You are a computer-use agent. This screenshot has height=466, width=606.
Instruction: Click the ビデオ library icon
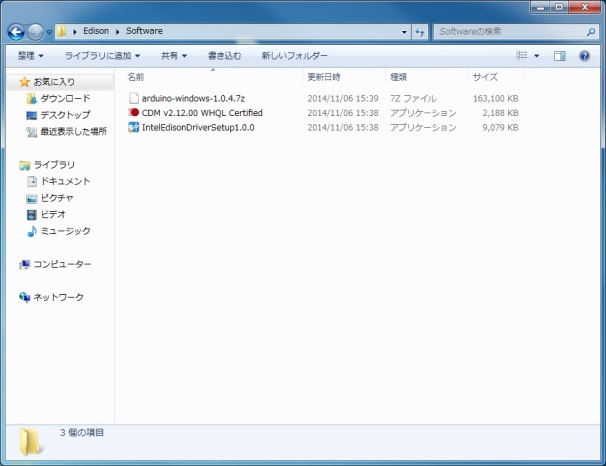32,215
